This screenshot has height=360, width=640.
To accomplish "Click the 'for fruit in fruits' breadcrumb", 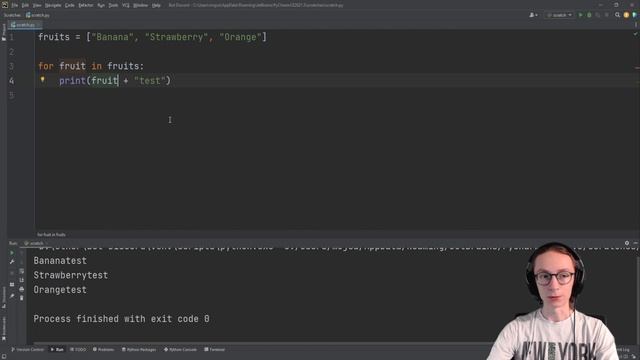I will pos(51,235).
